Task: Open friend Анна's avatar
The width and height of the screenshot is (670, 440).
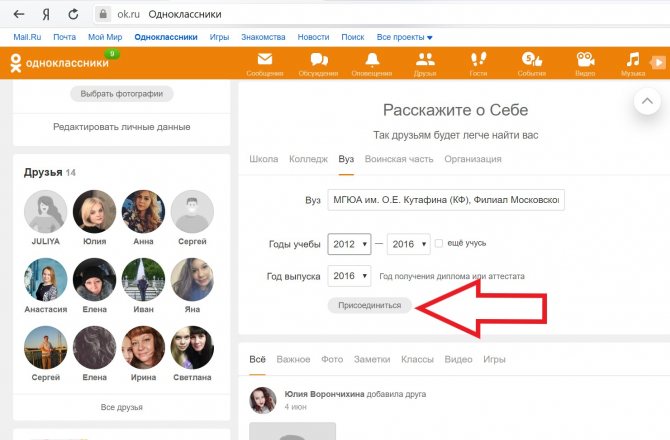Action: 143,211
